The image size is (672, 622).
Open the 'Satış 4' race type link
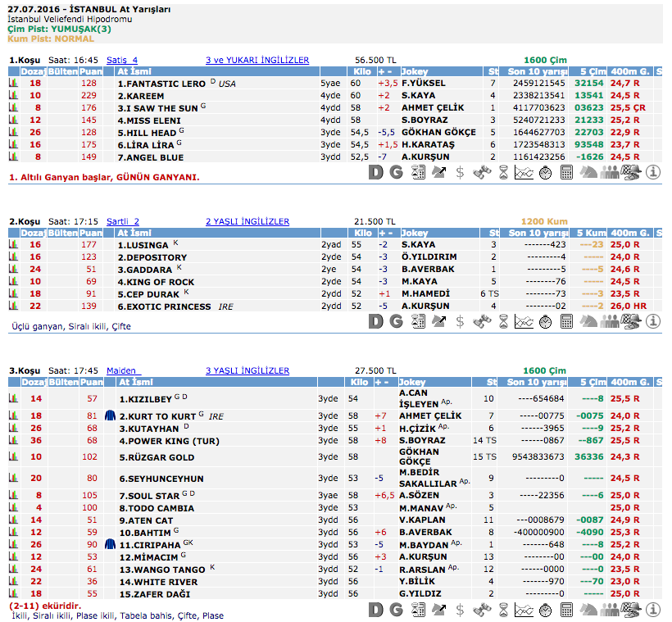click(x=122, y=60)
